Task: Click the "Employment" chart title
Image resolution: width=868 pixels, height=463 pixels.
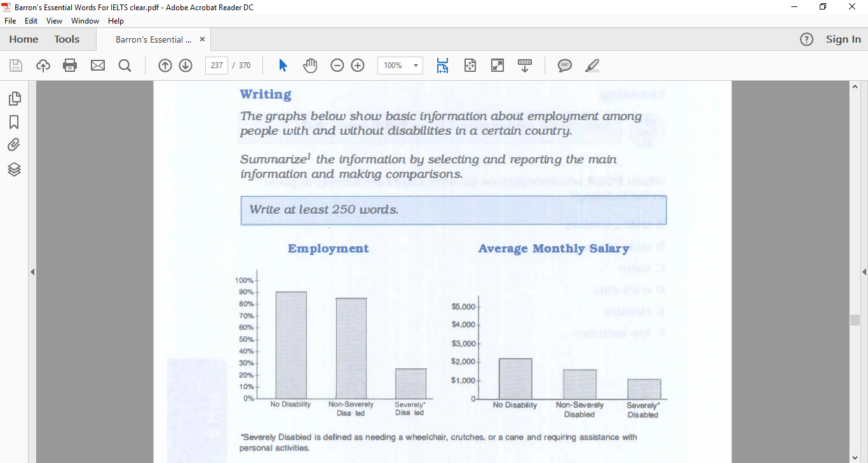Action: [328, 249]
